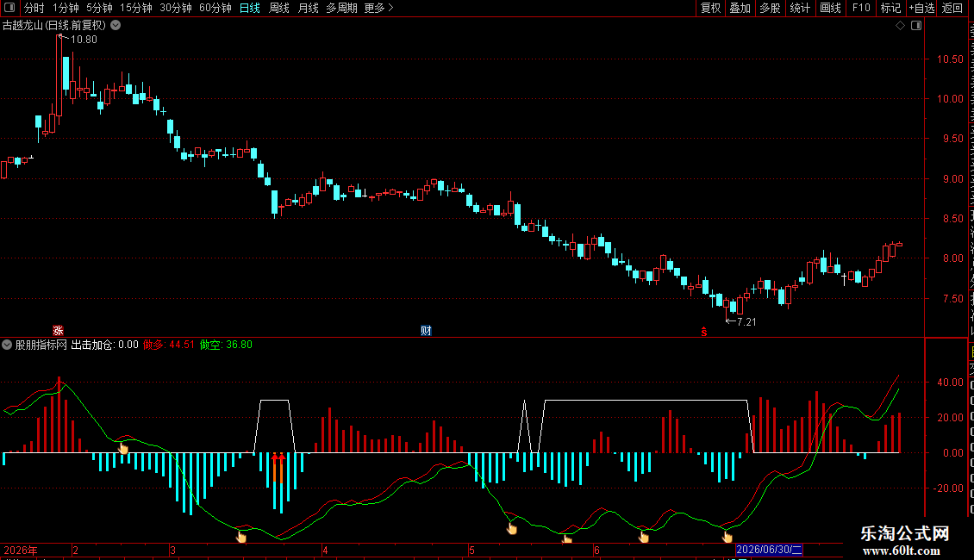
Task: Toggle the right-side panel icon
Action: 916,26
